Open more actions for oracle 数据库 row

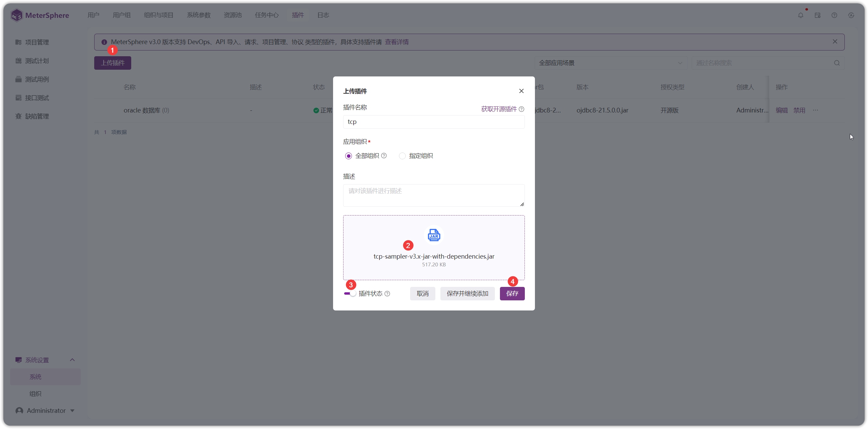pos(816,110)
